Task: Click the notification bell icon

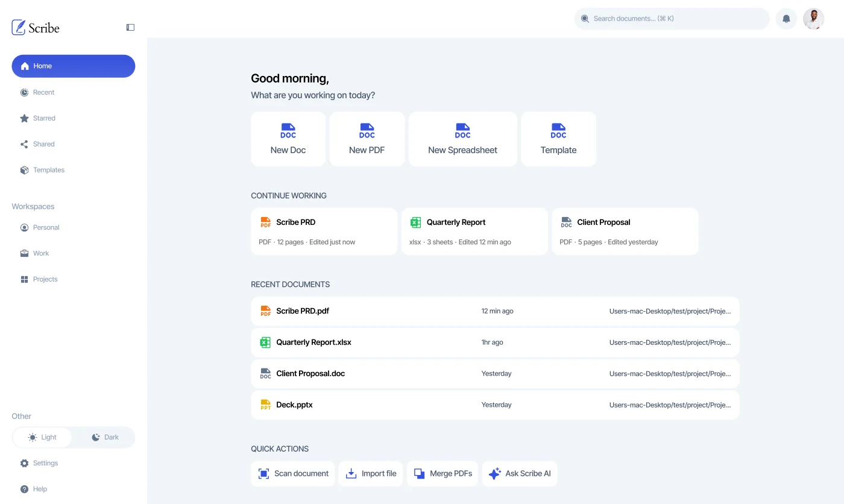Action: pos(786,19)
